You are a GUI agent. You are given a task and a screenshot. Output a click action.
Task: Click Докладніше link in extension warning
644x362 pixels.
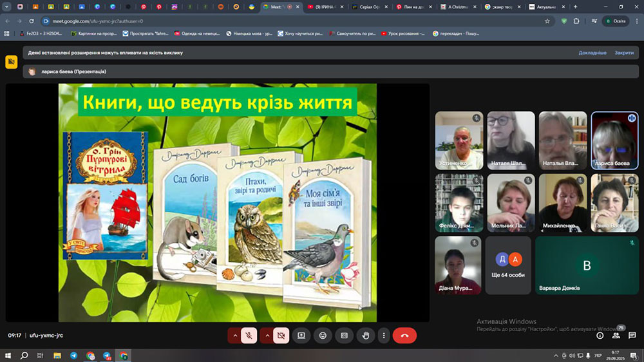tap(592, 53)
